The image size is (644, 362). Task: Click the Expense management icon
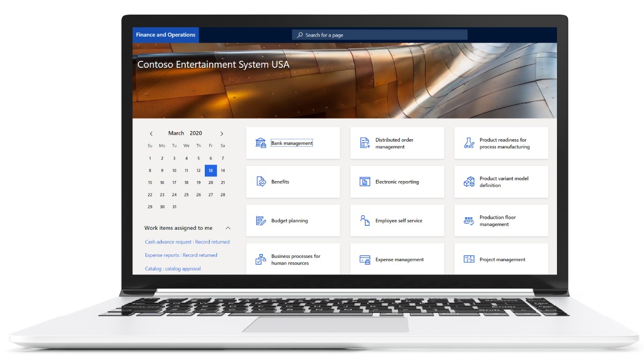(365, 260)
